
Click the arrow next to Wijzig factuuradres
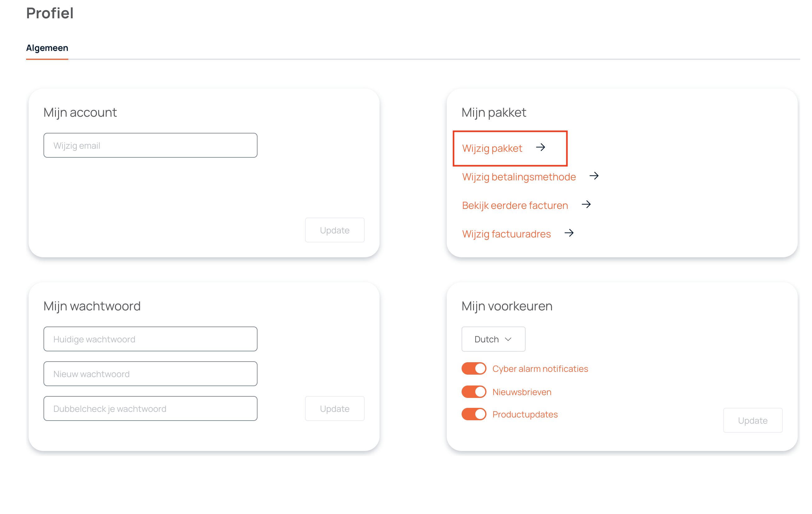point(569,233)
